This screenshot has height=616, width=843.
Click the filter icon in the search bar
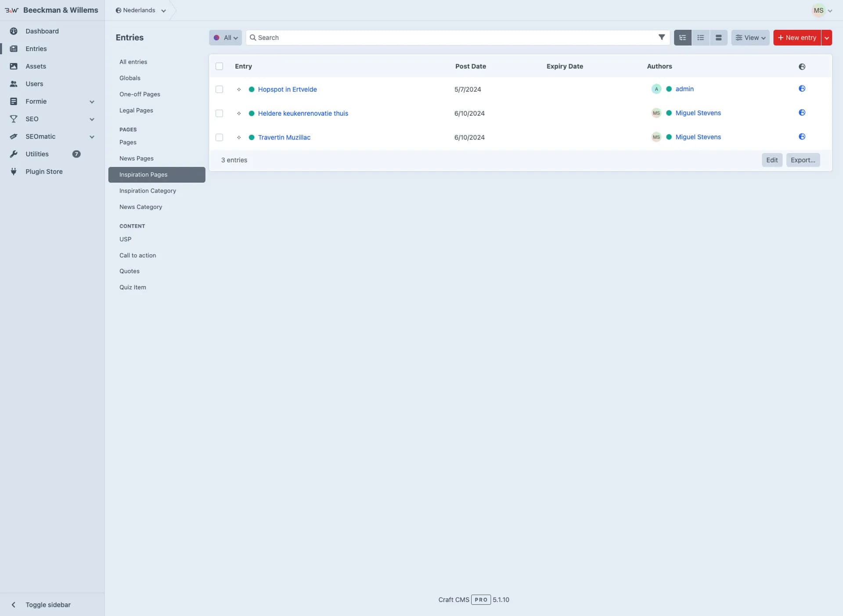(x=662, y=37)
